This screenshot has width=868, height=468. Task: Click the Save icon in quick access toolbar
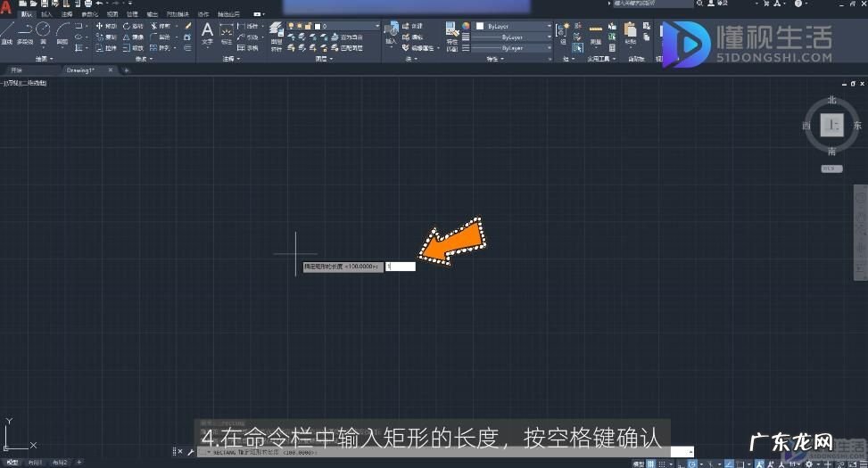45,4
